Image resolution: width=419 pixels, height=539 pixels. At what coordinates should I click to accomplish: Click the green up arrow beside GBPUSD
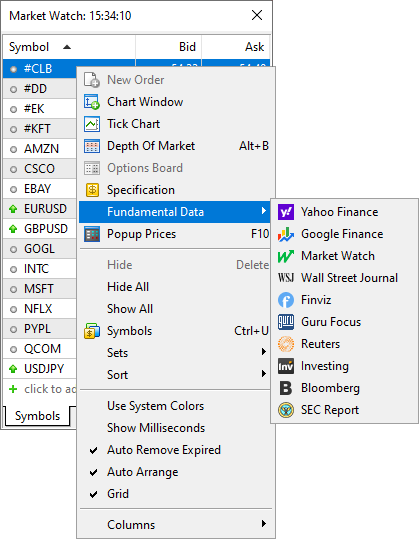[13, 229]
